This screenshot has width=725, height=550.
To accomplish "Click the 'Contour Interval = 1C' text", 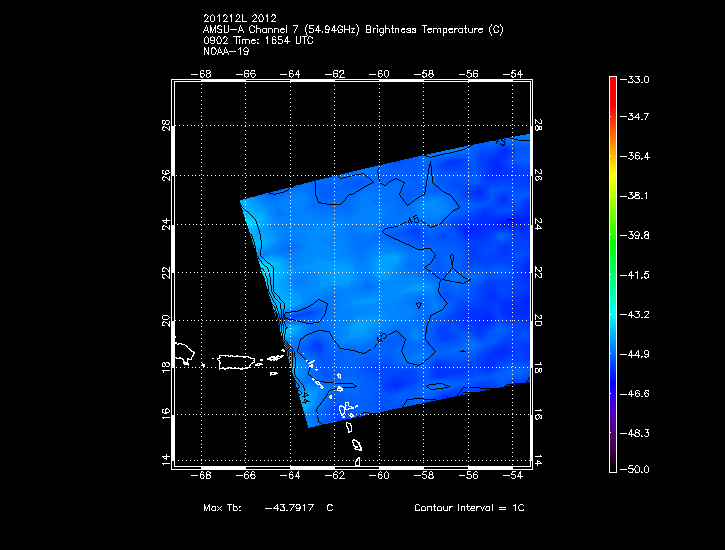I will click(x=469, y=508).
